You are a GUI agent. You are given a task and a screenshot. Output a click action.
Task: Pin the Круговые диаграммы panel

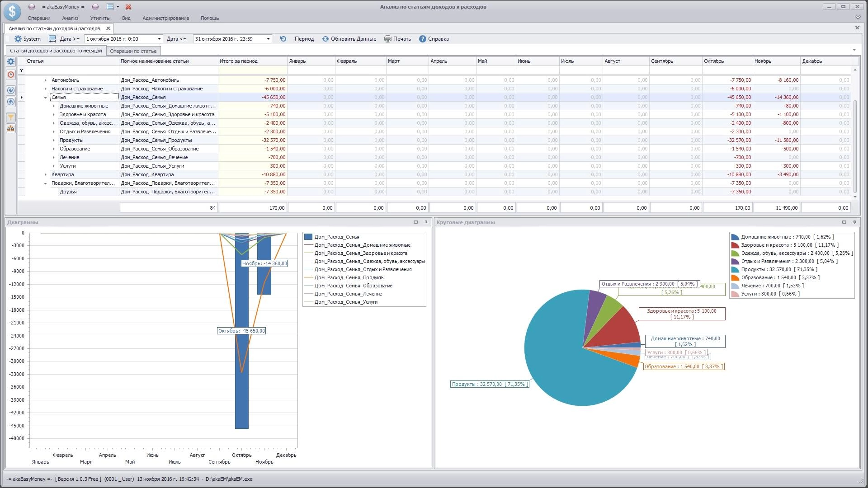pos(854,222)
